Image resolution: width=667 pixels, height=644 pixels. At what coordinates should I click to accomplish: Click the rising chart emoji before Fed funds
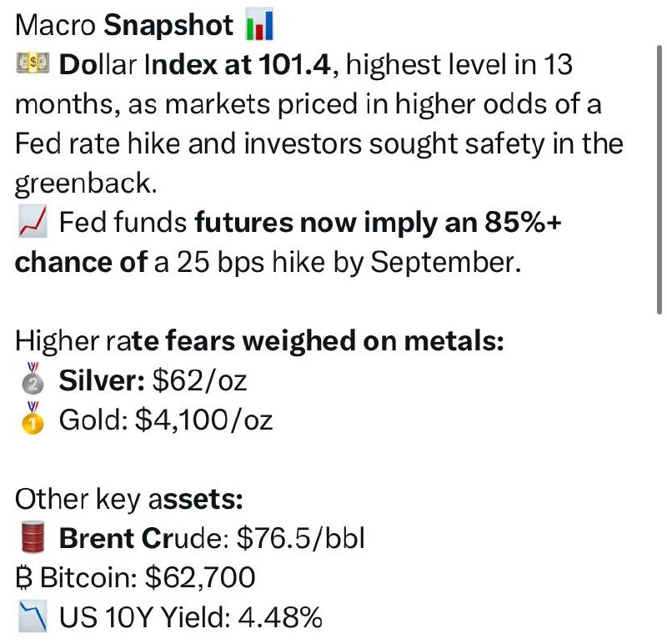click(33, 221)
